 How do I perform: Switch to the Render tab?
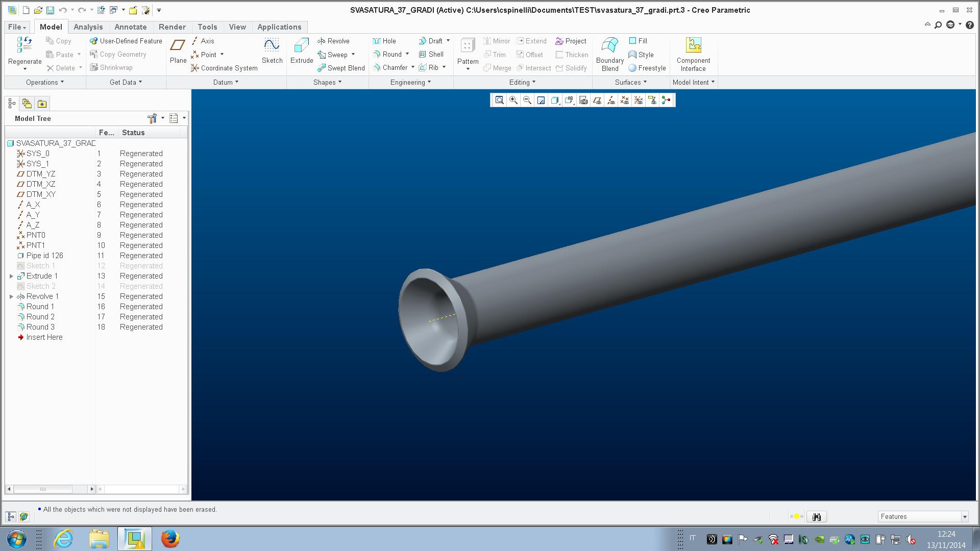pyautogui.click(x=172, y=27)
